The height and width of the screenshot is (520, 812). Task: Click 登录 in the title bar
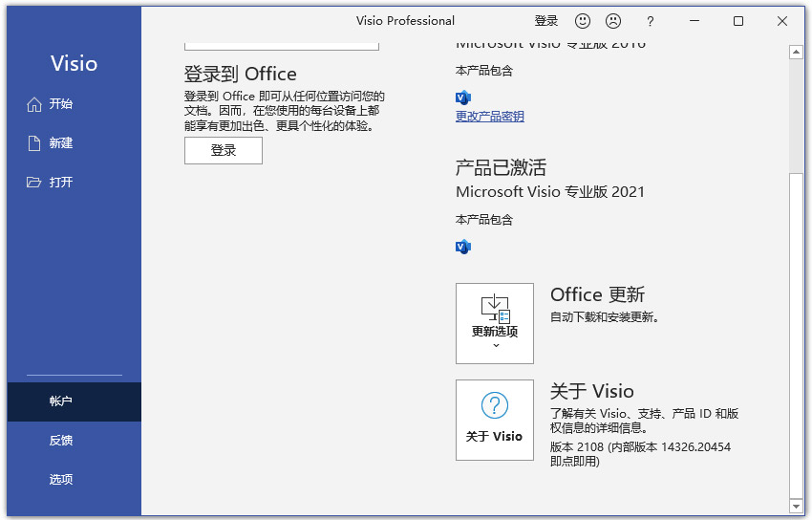pyautogui.click(x=546, y=21)
